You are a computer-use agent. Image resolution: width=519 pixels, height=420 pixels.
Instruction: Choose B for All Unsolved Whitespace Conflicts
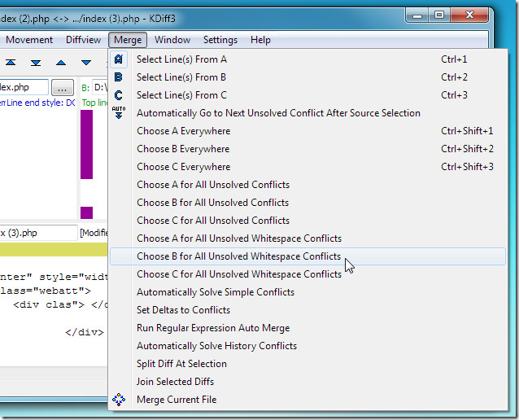point(307,256)
